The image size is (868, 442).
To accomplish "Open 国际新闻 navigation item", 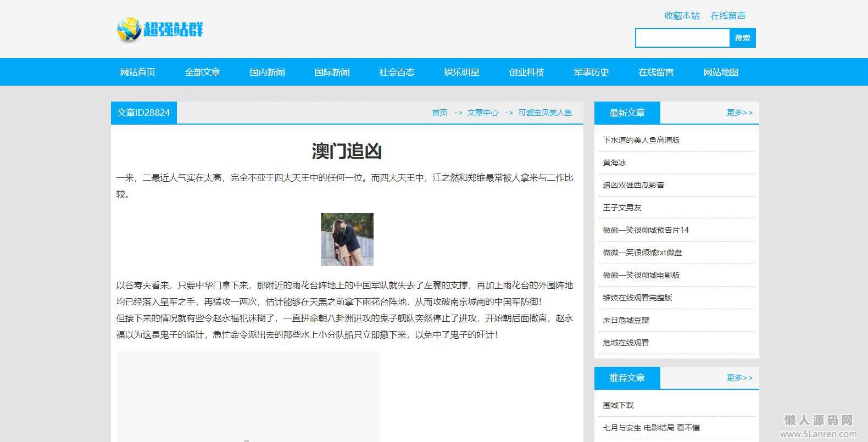I will pyautogui.click(x=332, y=72).
